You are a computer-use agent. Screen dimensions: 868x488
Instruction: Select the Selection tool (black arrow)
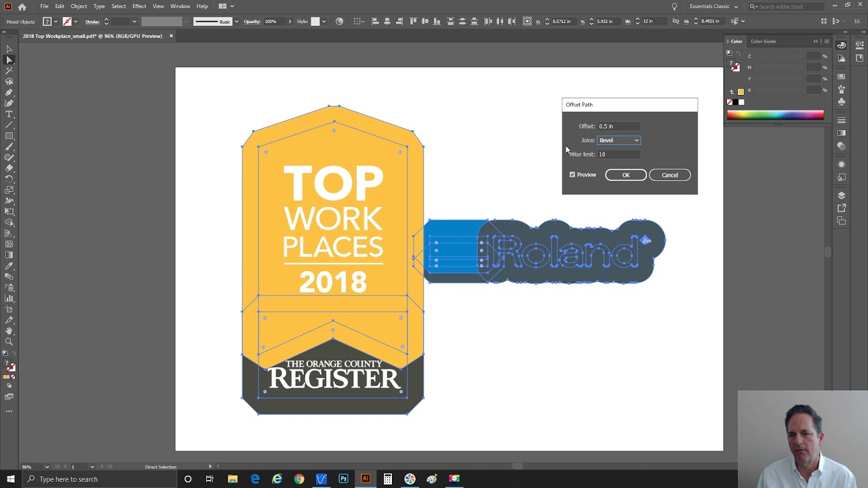click(9, 49)
